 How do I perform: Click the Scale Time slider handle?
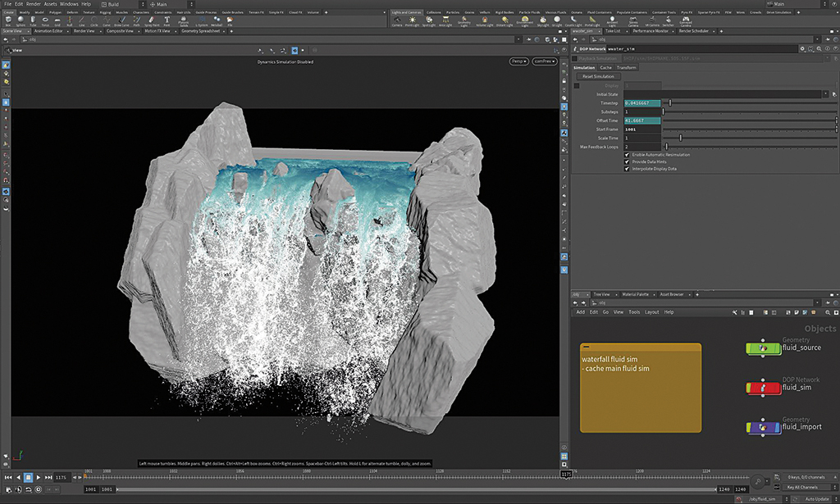pyautogui.click(x=680, y=138)
